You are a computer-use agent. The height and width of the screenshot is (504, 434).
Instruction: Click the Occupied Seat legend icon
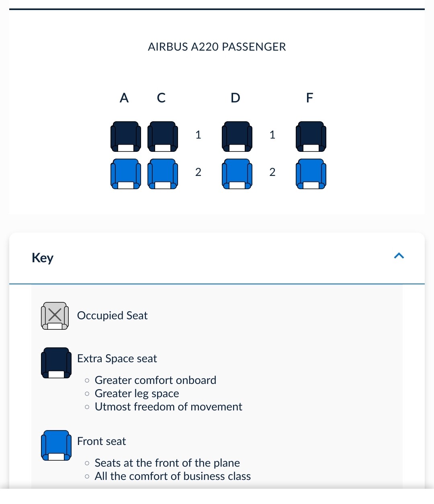tap(55, 316)
